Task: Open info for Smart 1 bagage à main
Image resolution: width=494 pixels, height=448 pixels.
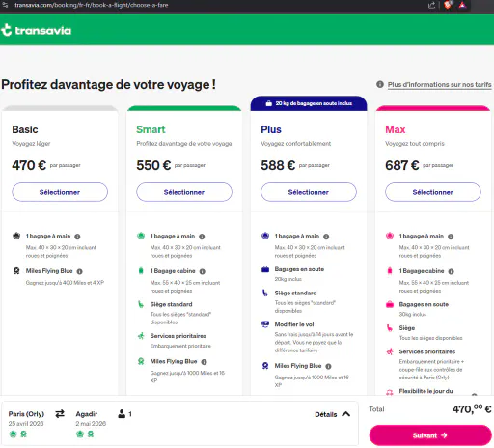Action: point(202,237)
